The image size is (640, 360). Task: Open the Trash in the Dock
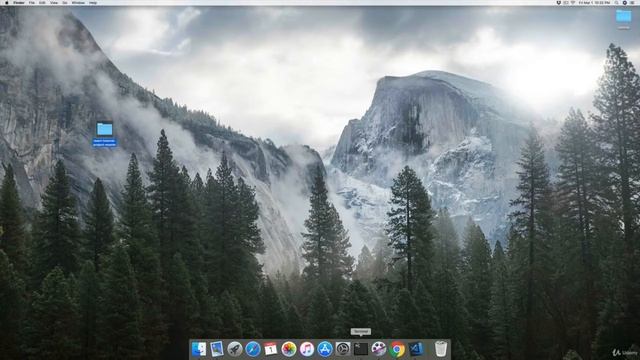440,349
